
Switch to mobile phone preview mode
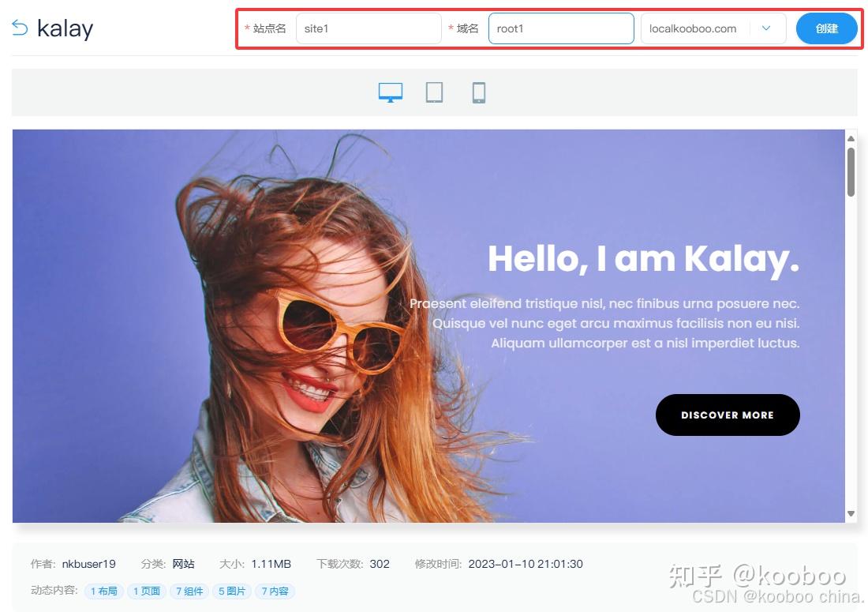478,92
